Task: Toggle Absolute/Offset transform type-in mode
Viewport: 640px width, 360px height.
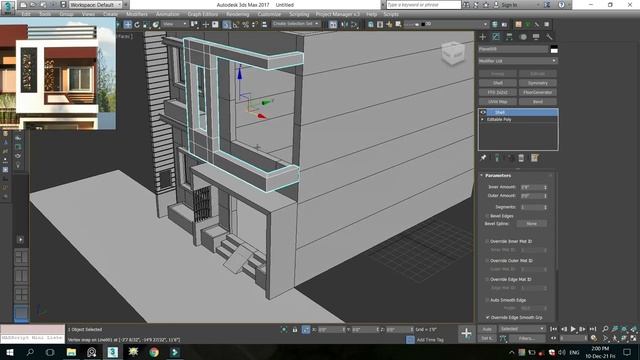Action: [306, 329]
